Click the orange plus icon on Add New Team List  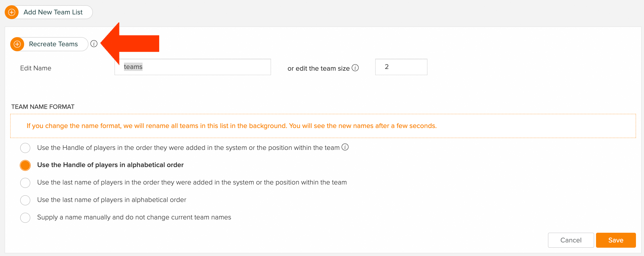[x=12, y=12]
